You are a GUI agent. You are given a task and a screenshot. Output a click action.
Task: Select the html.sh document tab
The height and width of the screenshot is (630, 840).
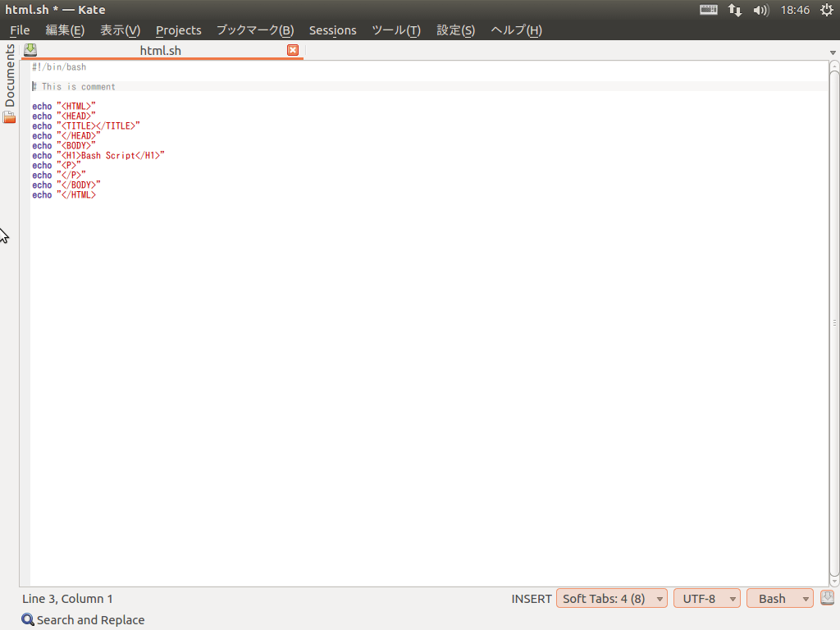click(x=161, y=50)
